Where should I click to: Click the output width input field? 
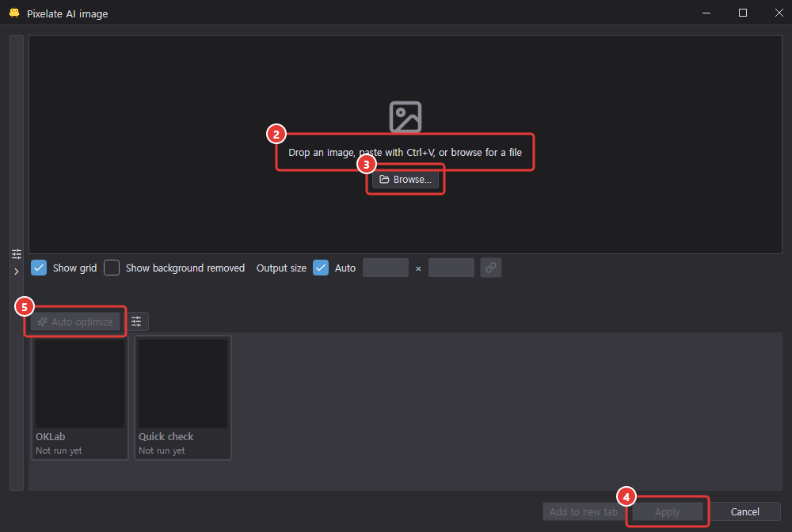[x=386, y=268]
